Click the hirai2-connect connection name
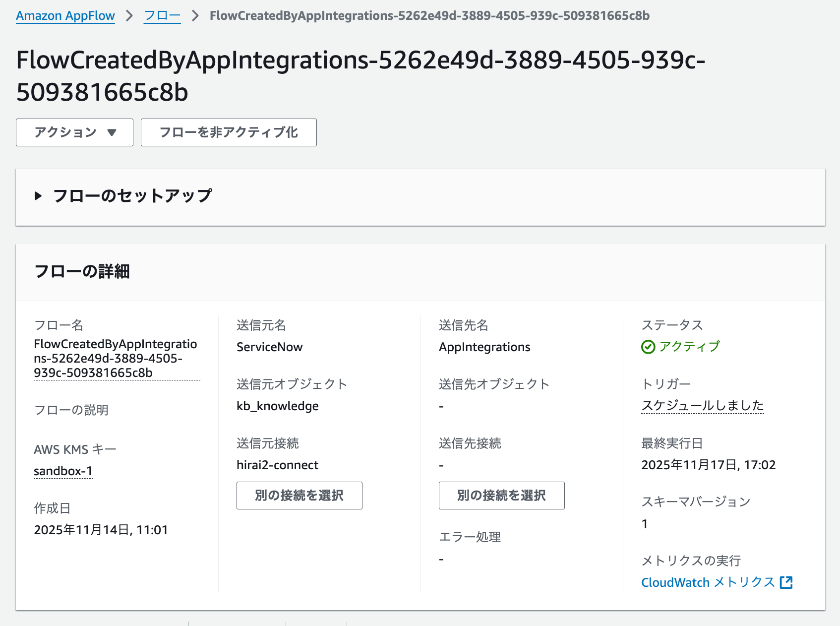This screenshot has height=626, width=840. tap(277, 465)
